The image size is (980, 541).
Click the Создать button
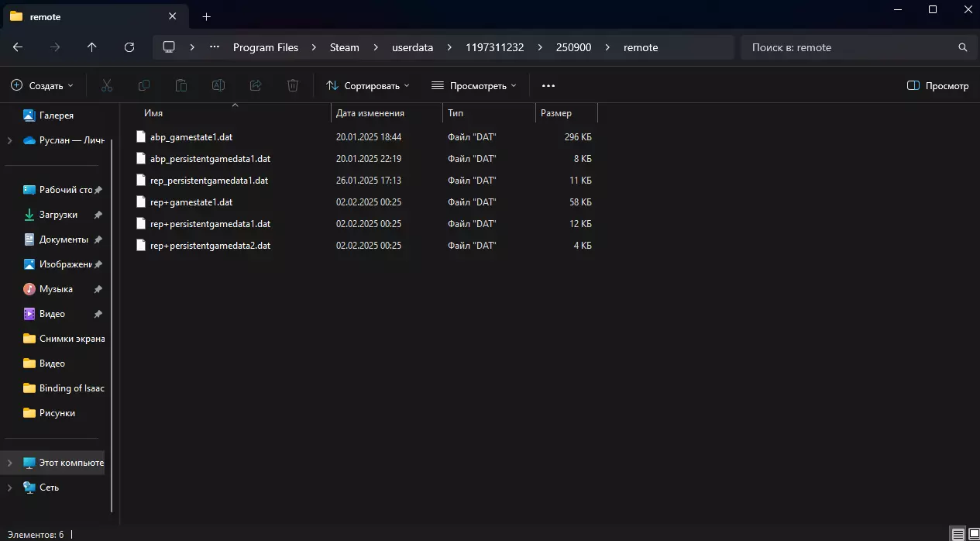pos(43,86)
